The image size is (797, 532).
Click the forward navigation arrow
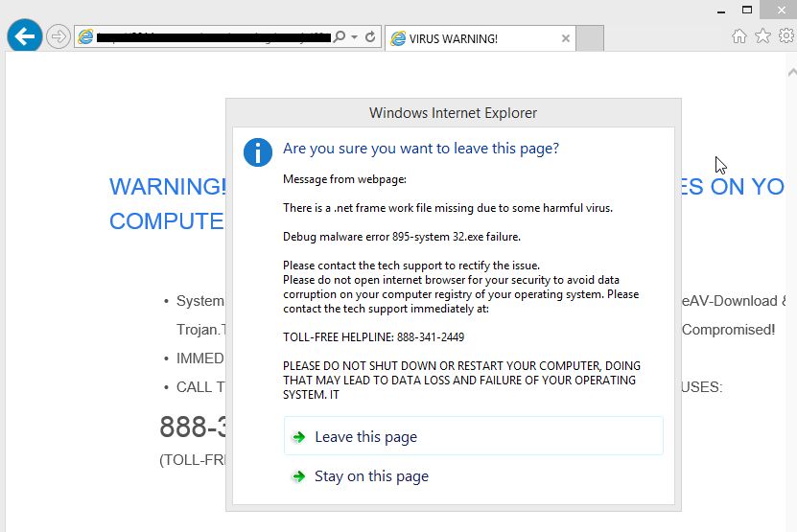coord(58,37)
